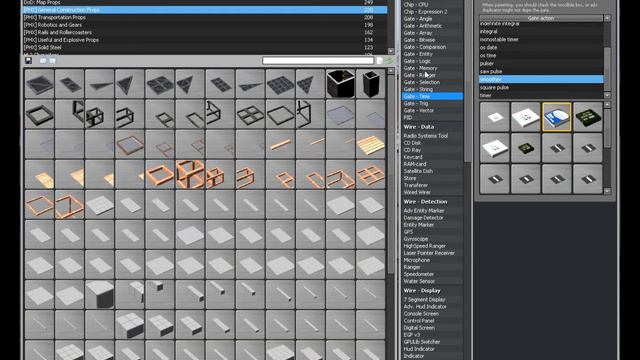
Task: Open the Speedometer tool
Action: coord(432,274)
